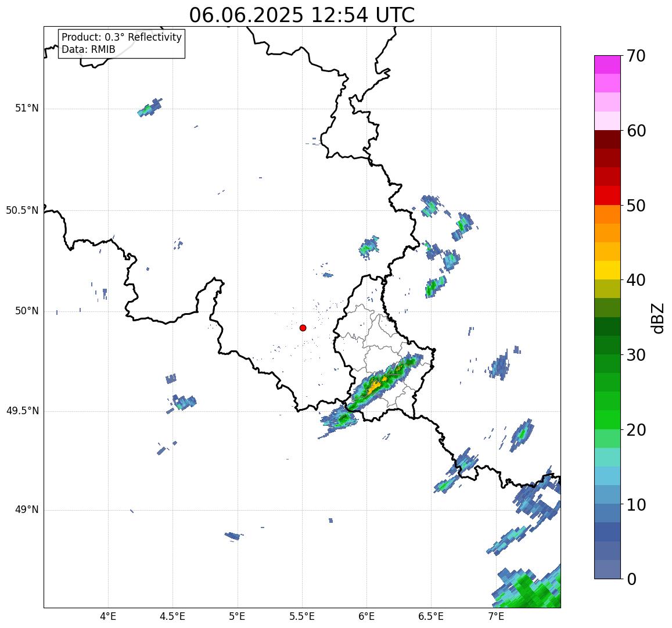Click the yellow swatch just above 40 dBZ
Image resolution: width=672 pixels, height=628 pixels.
coord(608,271)
